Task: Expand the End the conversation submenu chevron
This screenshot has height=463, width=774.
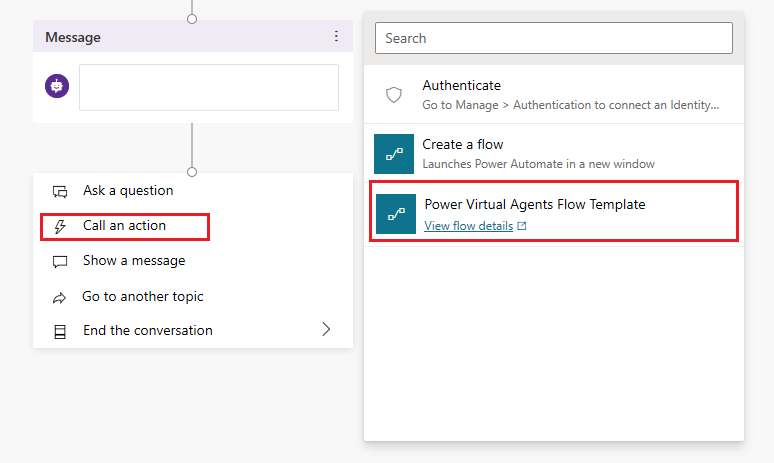Action: point(326,329)
